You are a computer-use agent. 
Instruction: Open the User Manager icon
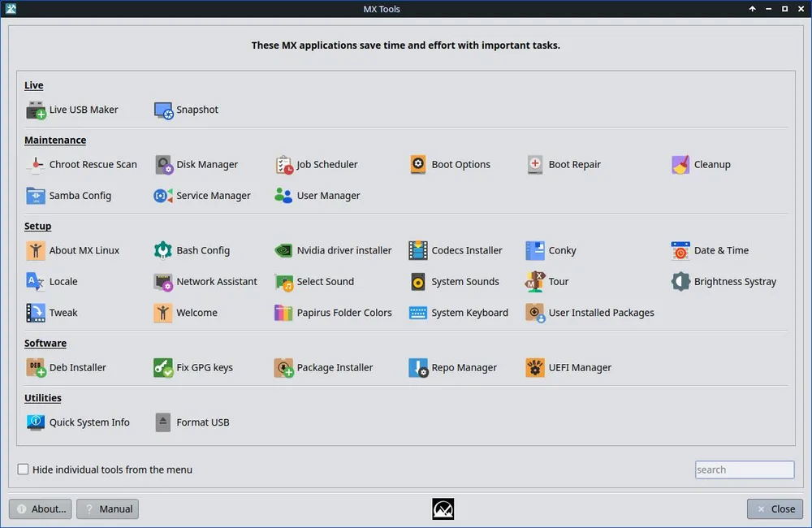[x=283, y=196]
